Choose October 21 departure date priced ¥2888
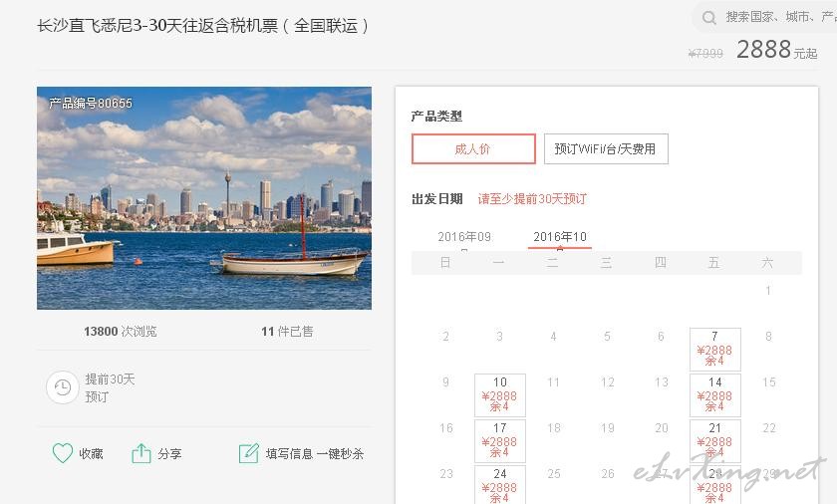Screen dimensions: 837x504 715,441
